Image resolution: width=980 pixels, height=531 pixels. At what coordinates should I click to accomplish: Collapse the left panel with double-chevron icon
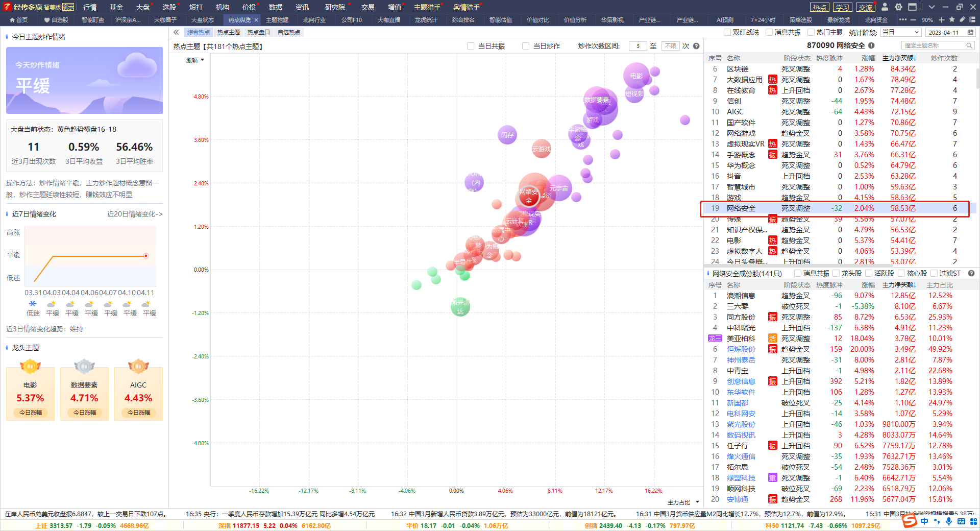pyautogui.click(x=176, y=32)
